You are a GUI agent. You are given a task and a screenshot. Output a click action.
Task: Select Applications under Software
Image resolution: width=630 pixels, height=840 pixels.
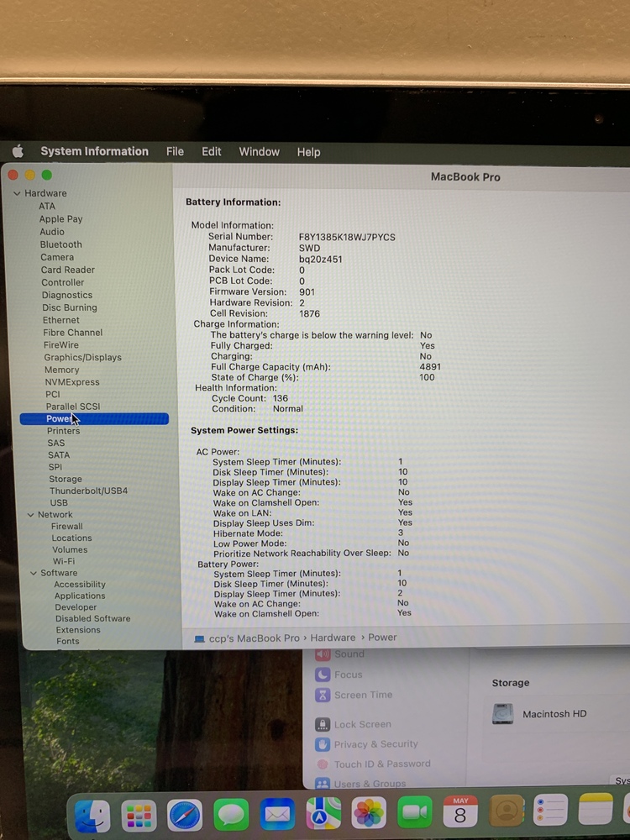click(80, 596)
